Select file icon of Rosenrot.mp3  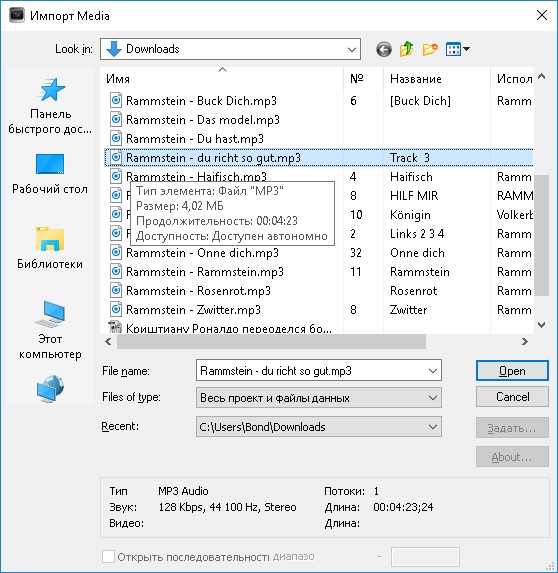coord(116,291)
